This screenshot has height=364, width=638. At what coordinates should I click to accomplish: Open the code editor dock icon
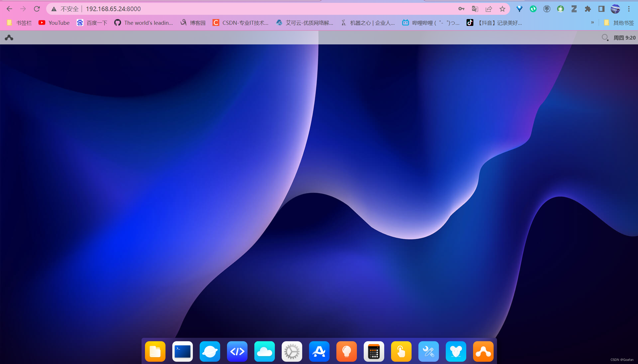coord(237,351)
